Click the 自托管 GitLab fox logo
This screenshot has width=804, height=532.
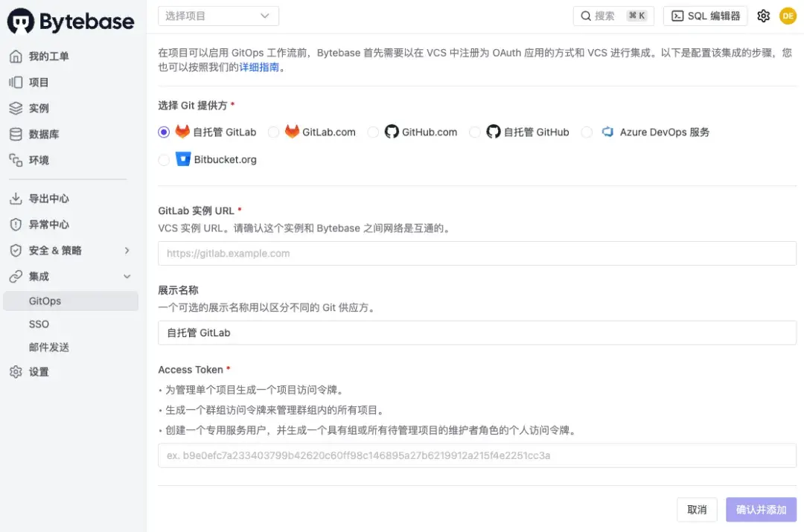182,132
